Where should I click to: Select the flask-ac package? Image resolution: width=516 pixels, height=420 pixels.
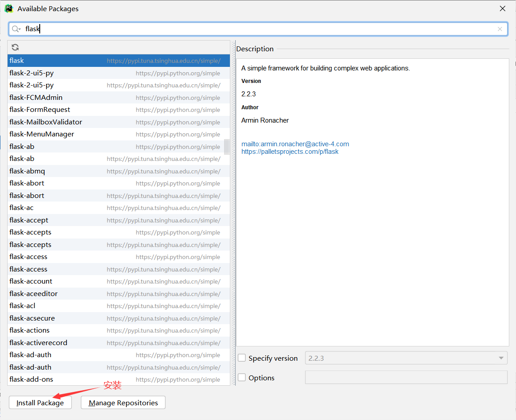(118, 208)
